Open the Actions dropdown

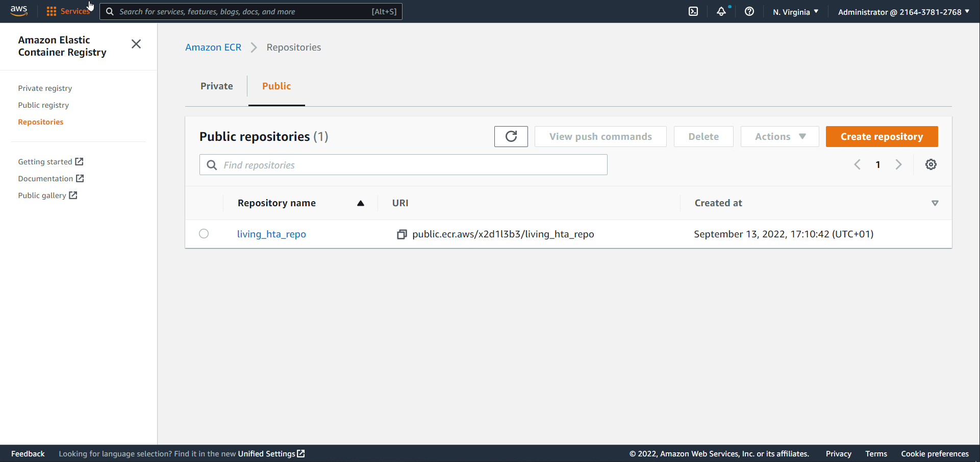(779, 136)
